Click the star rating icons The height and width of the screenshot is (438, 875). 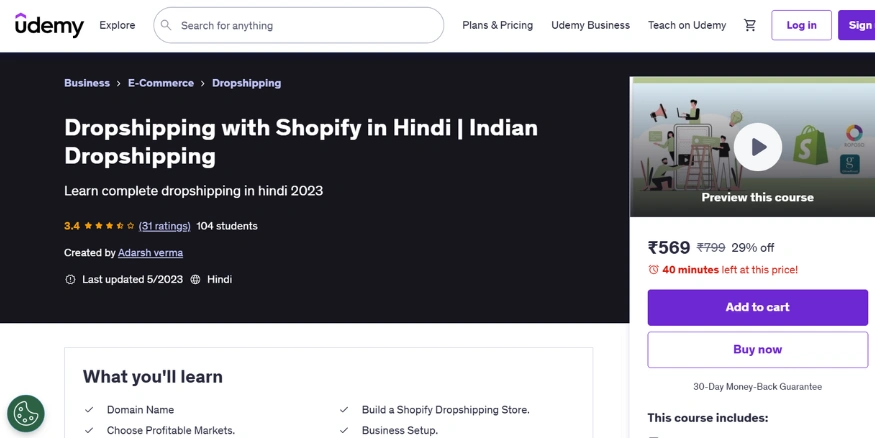tap(109, 226)
